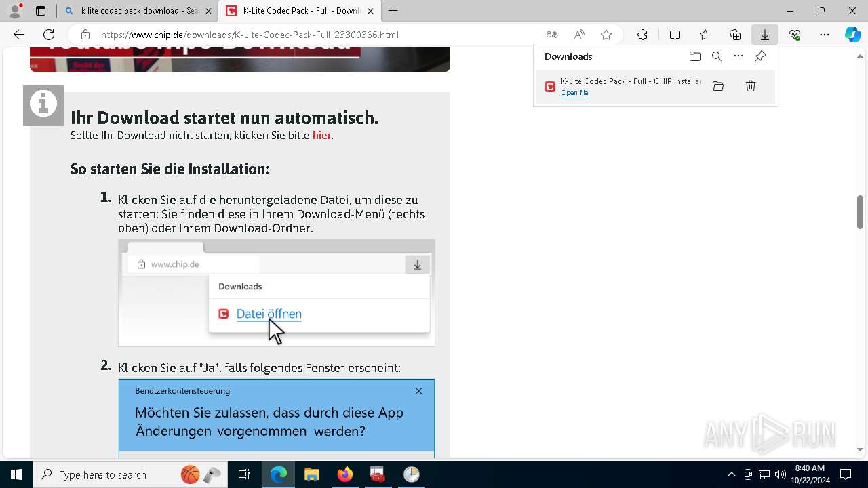
Task: Open more options in Downloads panel
Action: [x=738, y=56]
